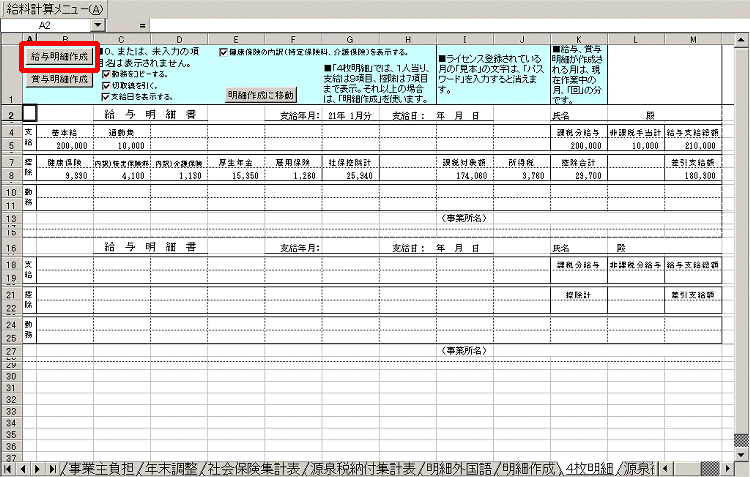Select 明細作成 sheet tab

point(526,468)
